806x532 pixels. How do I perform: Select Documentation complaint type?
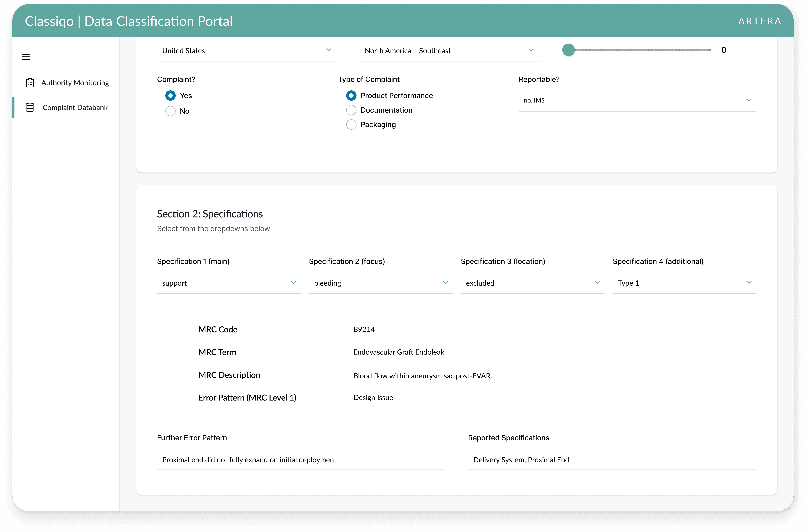click(x=351, y=110)
